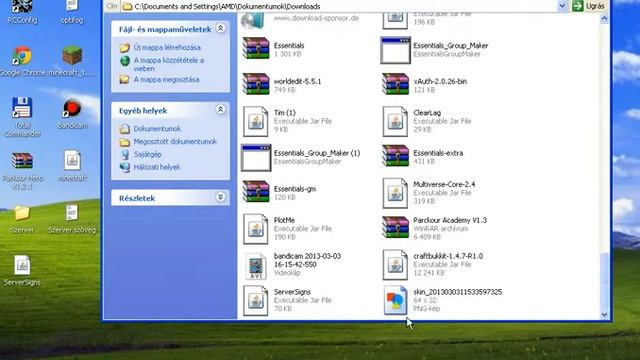This screenshot has width=640, height=360.
Task: Select the Essentials_Group_Maker application icon
Action: point(395,50)
